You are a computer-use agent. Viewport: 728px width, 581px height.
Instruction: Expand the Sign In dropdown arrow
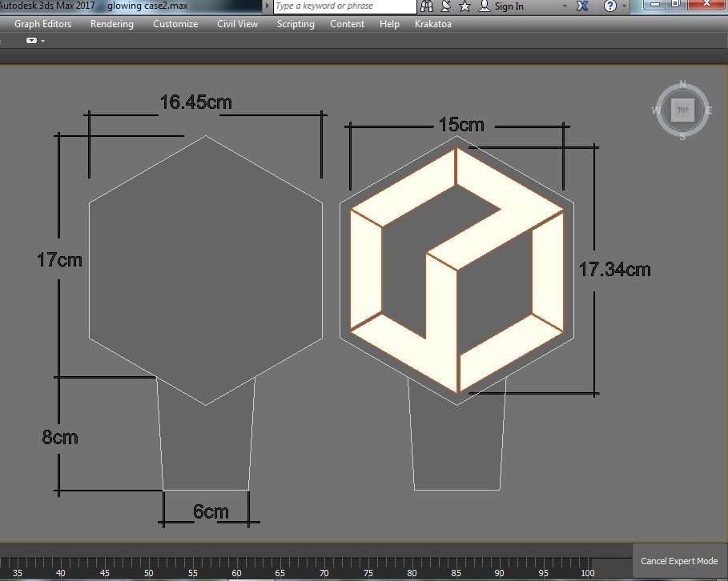coord(565,6)
